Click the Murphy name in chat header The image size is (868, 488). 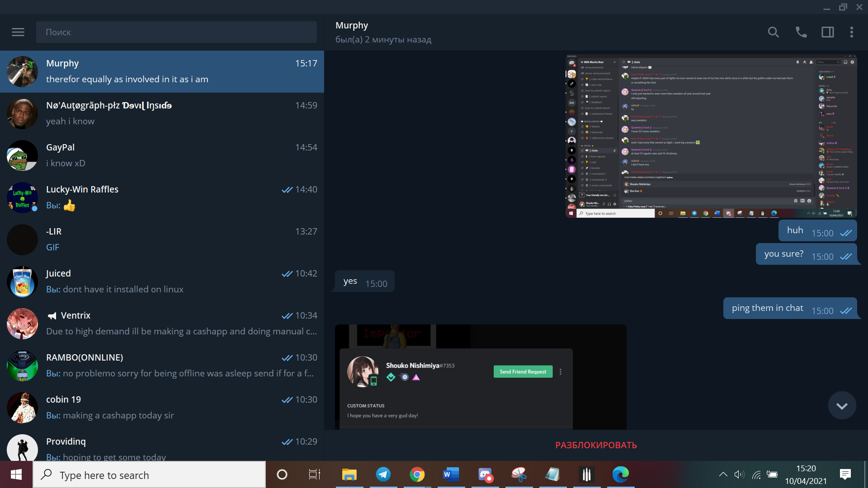[x=352, y=25]
